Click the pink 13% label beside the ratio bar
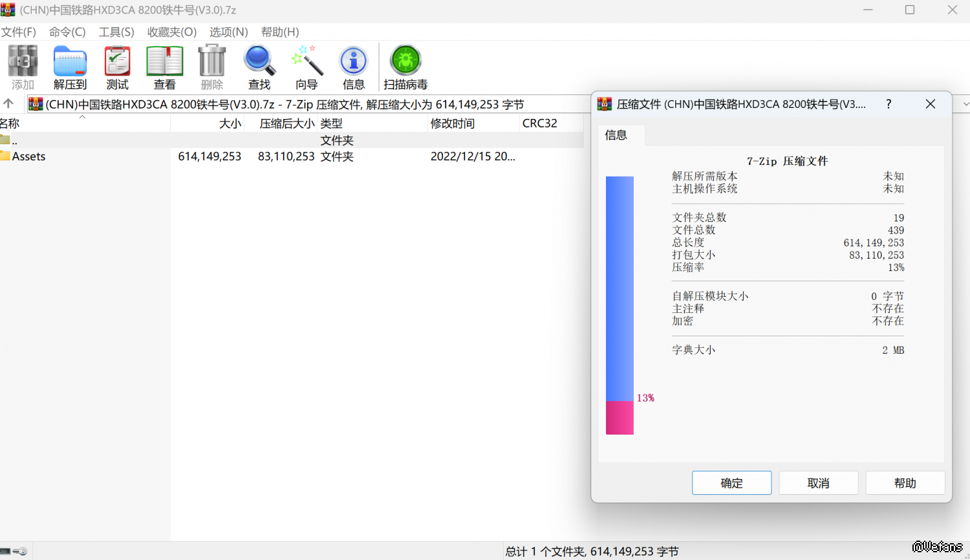The width and height of the screenshot is (970, 560). [x=645, y=398]
